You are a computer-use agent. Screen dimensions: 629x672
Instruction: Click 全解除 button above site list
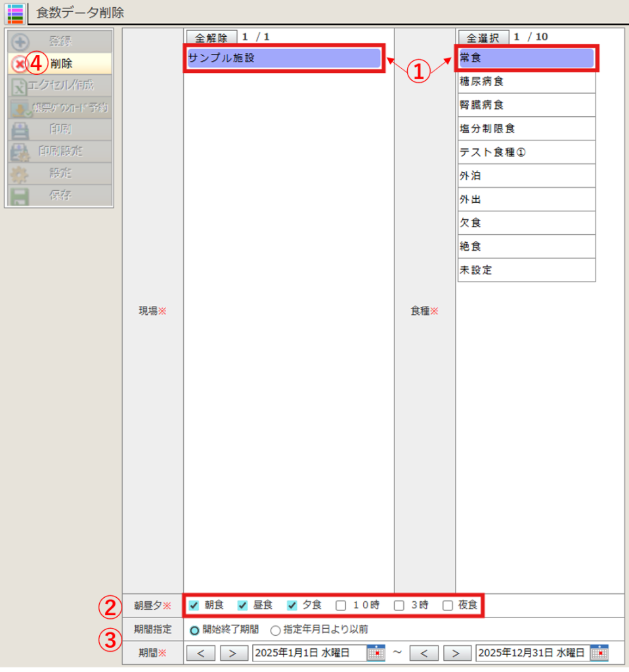pos(211,37)
